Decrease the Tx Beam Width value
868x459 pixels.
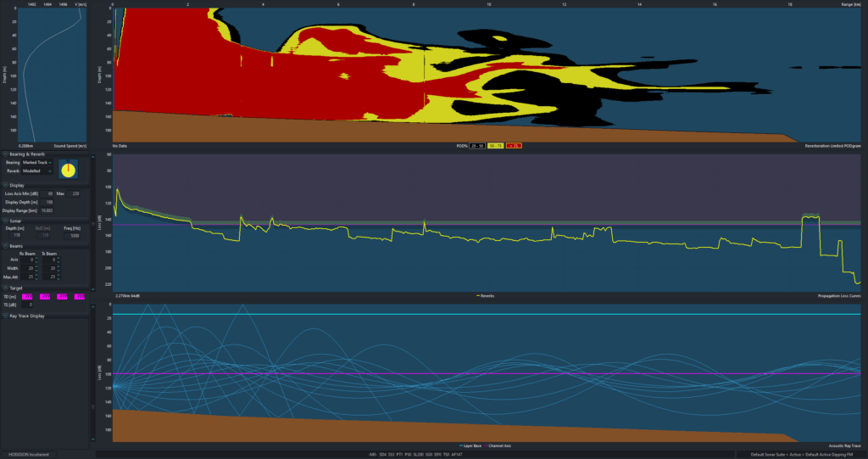tap(58, 270)
